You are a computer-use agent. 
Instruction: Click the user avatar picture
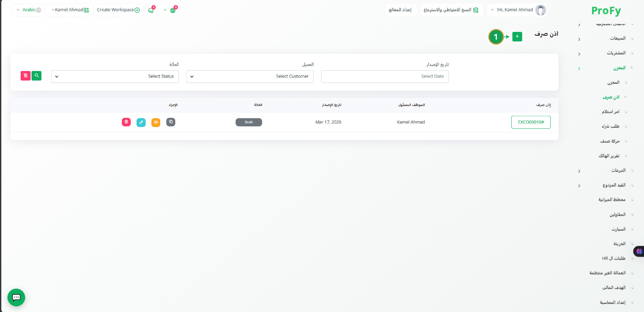pyautogui.click(x=540, y=10)
